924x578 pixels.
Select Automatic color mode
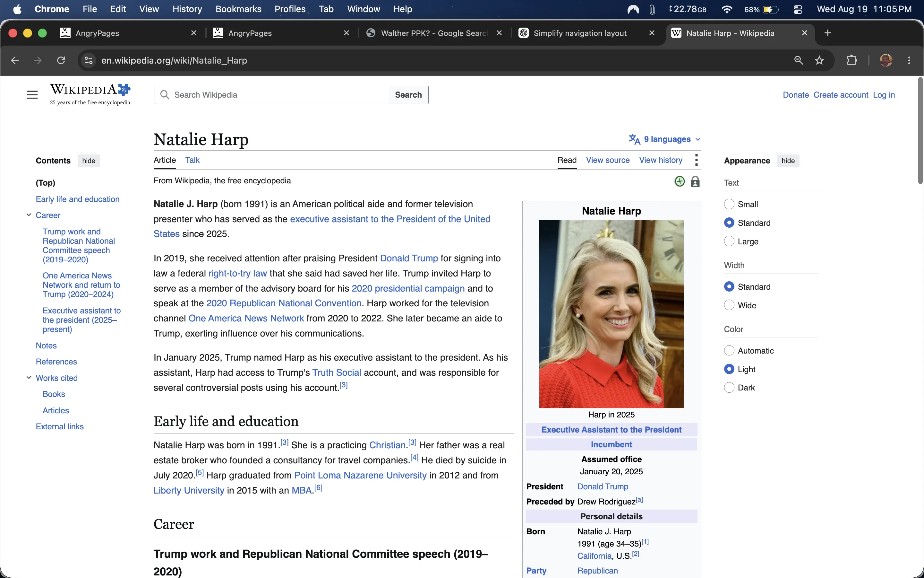pyautogui.click(x=729, y=350)
